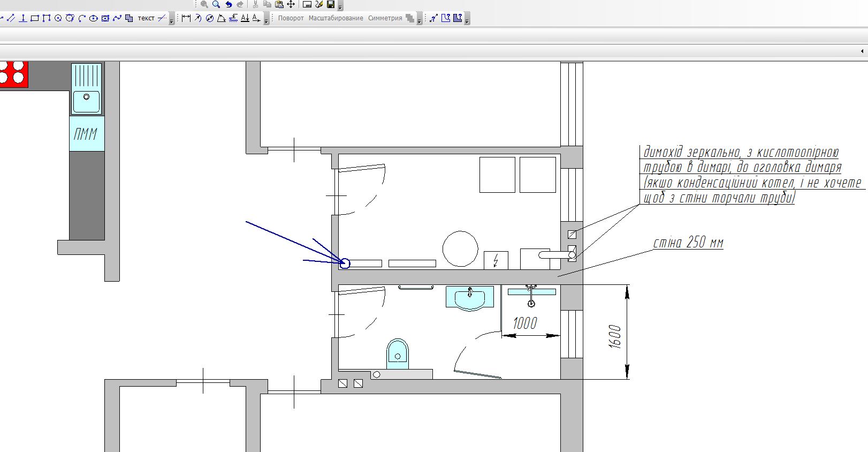Click the zoom in magnifier icon
This screenshot has width=868, height=452.
click(x=216, y=4)
